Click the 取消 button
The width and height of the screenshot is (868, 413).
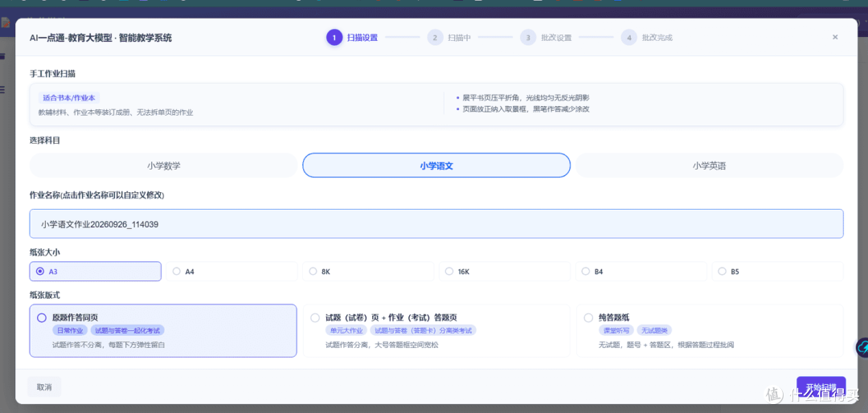point(44,387)
